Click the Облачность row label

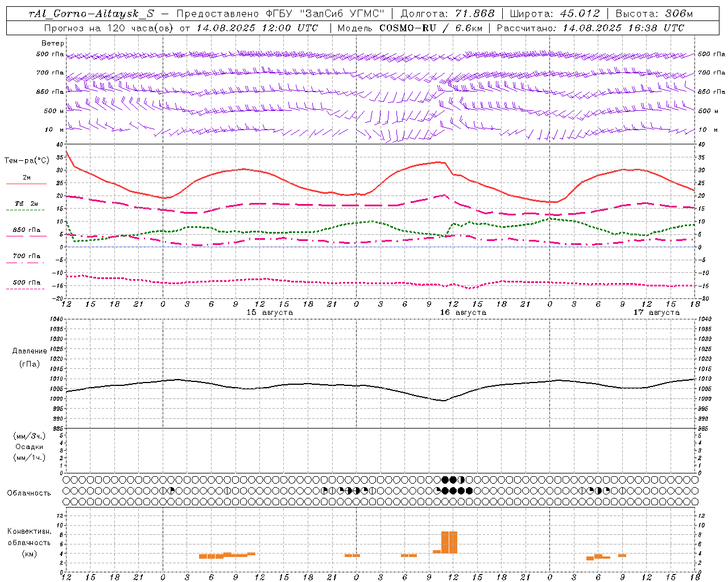coord(29,493)
